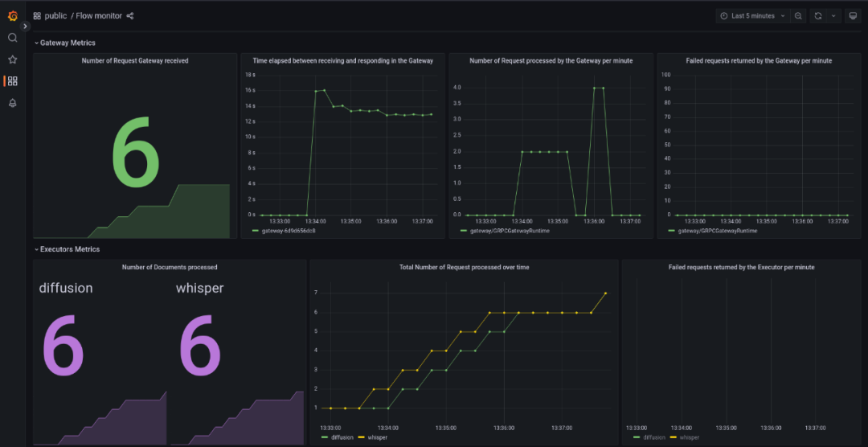Open the Last 5 minutes time picker
Viewport: 868px width, 447px height.
[752, 16]
